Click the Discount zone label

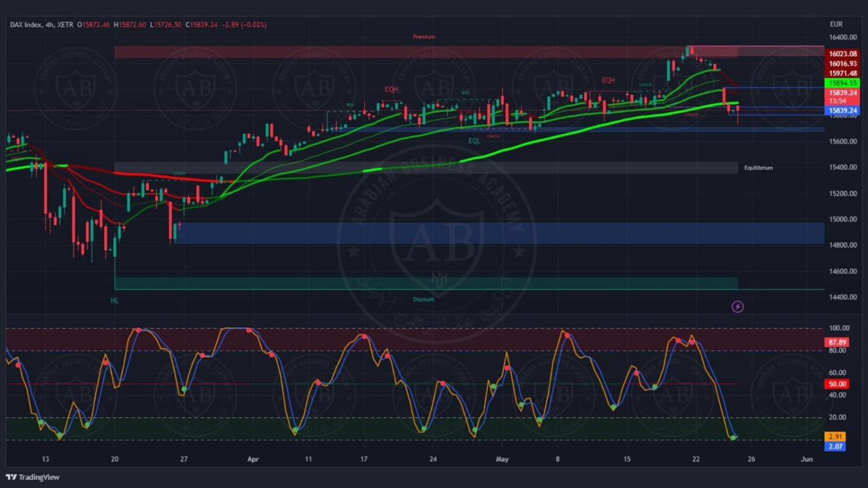(424, 299)
